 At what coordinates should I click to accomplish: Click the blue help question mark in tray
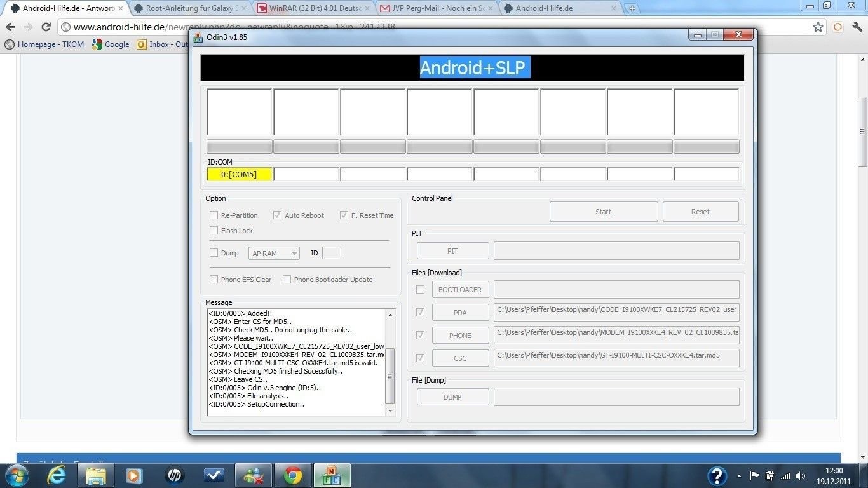coord(717,476)
